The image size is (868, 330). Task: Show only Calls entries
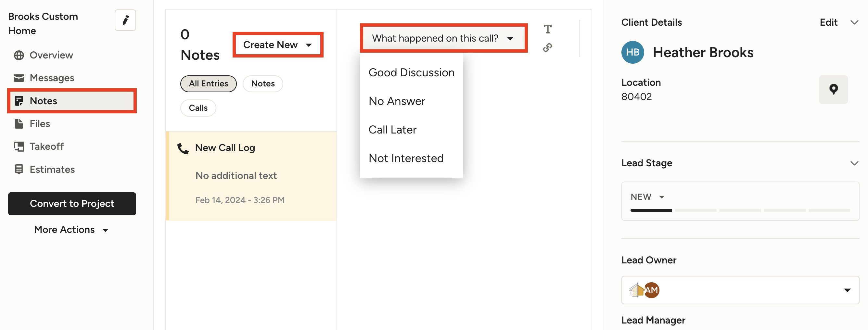coord(198,108)
